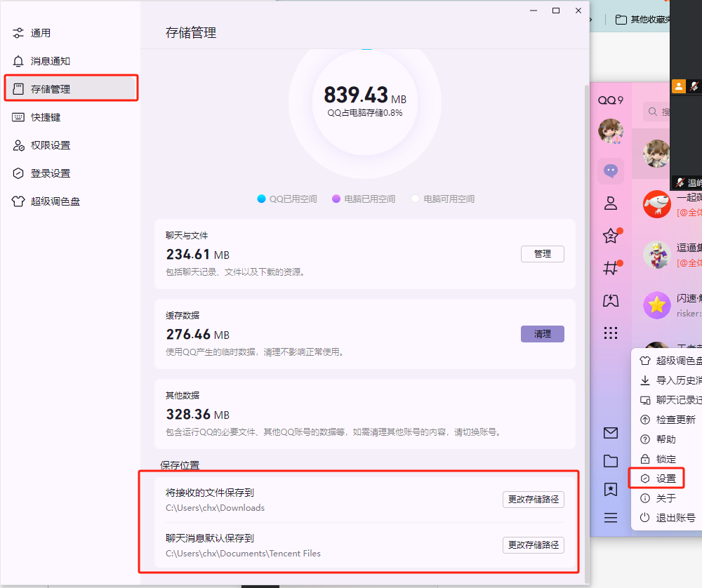This screenshot has height=588, width=702.
Task: Click the keyboard icon beside 快捷键
Action: click(x=18, y=117)
